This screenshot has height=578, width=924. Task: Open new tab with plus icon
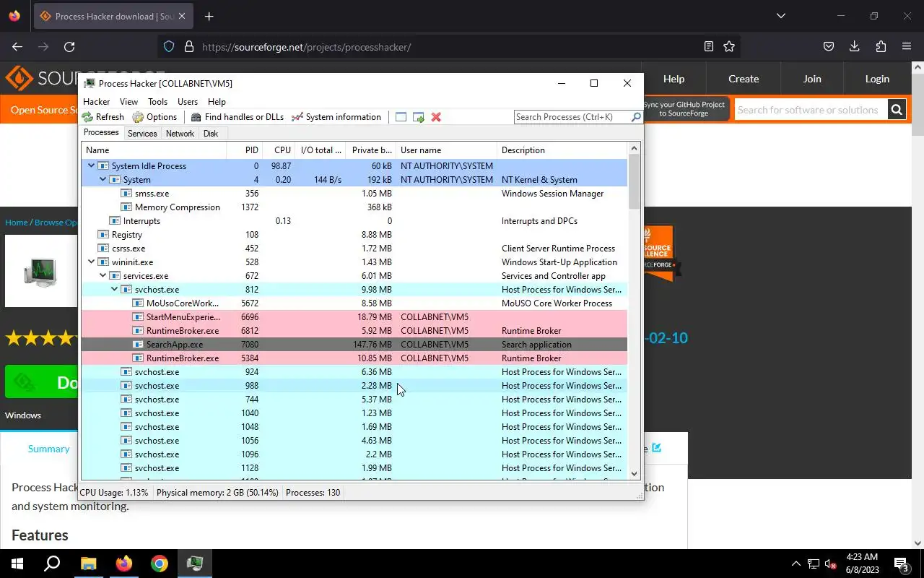[209, 16]
